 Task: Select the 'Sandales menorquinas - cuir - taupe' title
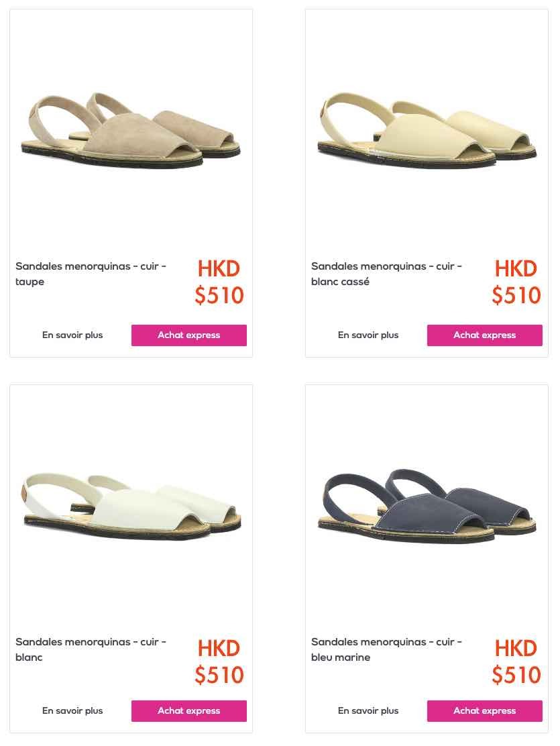[91, 274]
